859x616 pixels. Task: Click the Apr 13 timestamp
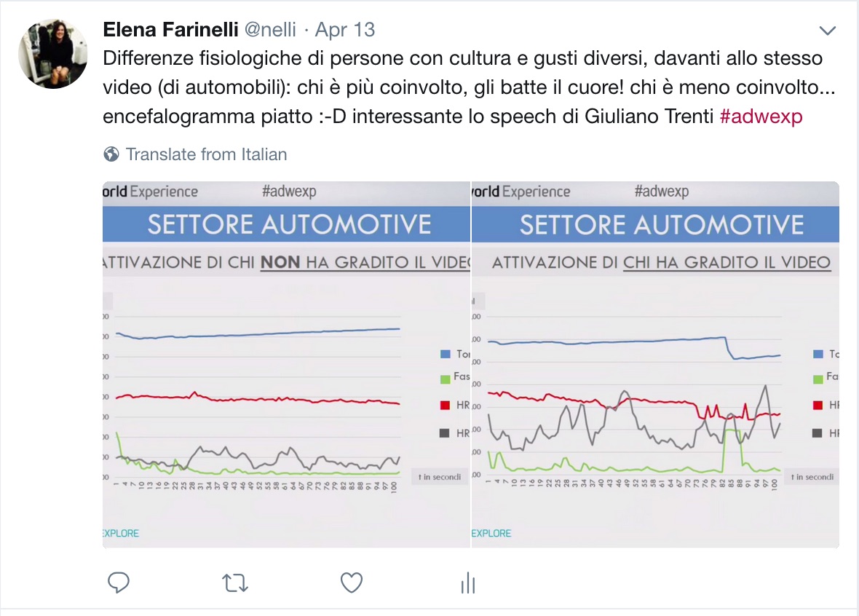[x=344, y=30]
